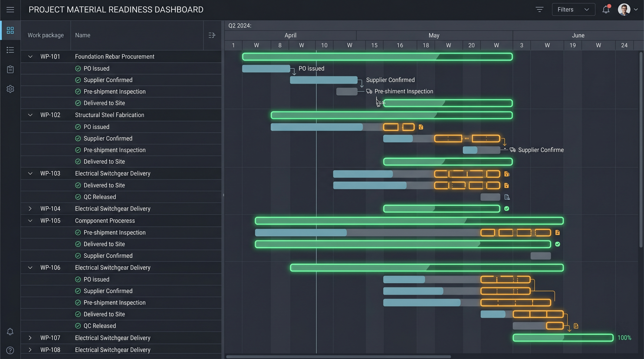Click the bell icon at sidebar bottom

point(10,332)
